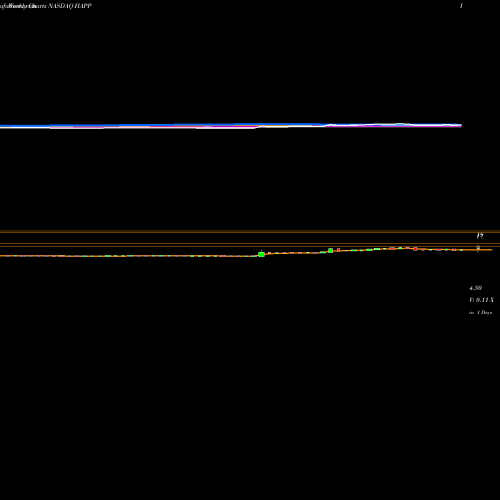Click the second, smaller green candle
This screenshot has width=500, height=500.
coord(330,250)
